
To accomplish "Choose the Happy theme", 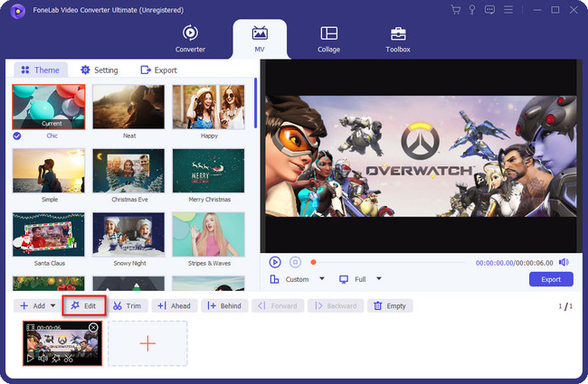I will pyautogui.click(x=208, y=108).
